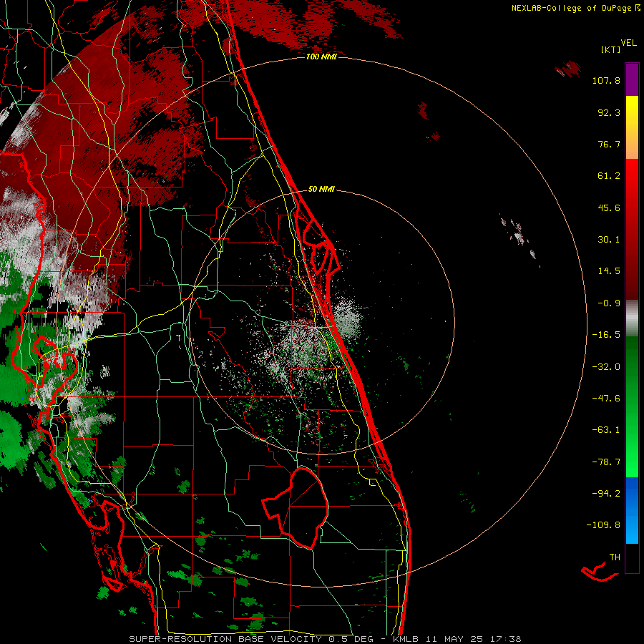Select the 92.3 scale value
The image size is (644, 644).
click(609, 112)
